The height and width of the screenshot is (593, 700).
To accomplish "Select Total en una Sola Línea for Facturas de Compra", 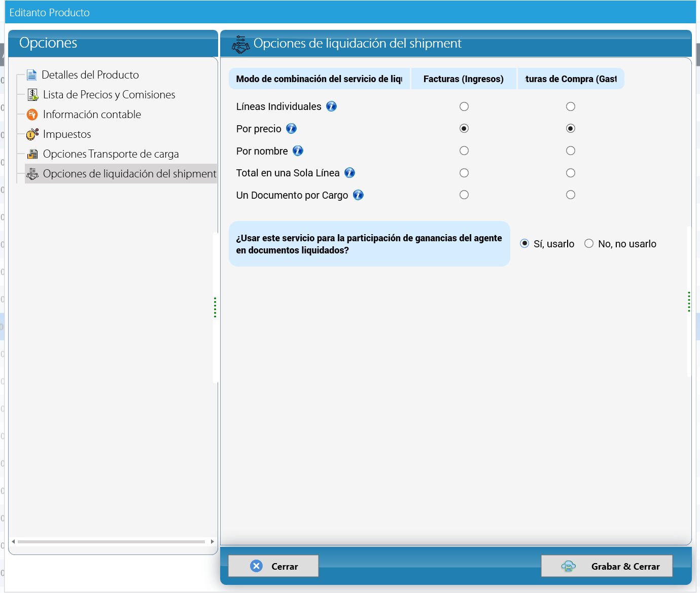I will [x=571, y=173].
